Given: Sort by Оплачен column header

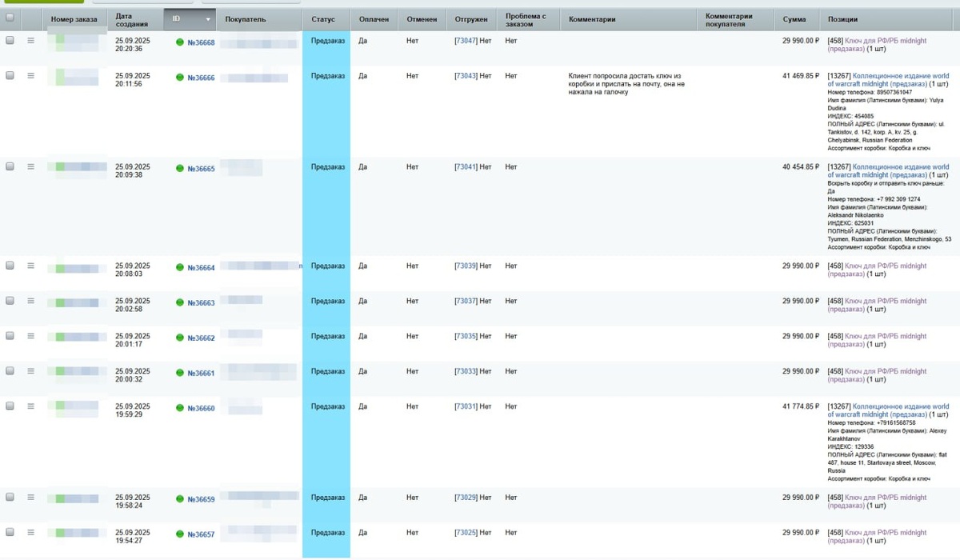Looking at the screenshot, I should tap(374, 19).
